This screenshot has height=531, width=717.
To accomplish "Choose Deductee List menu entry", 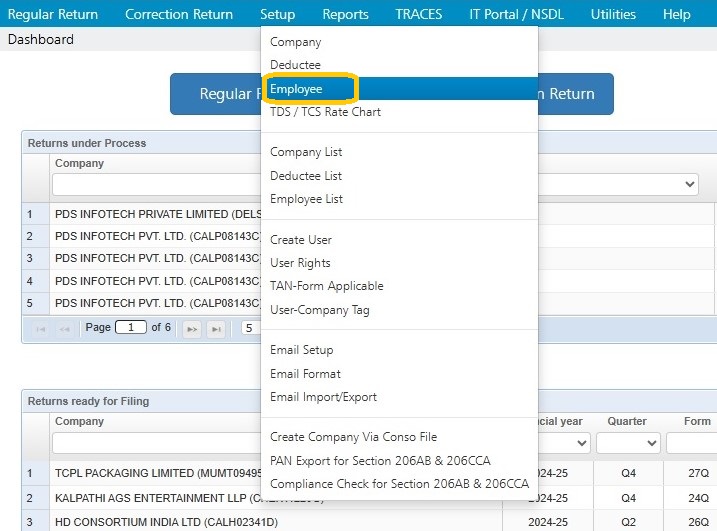I will tap(306, 176).
